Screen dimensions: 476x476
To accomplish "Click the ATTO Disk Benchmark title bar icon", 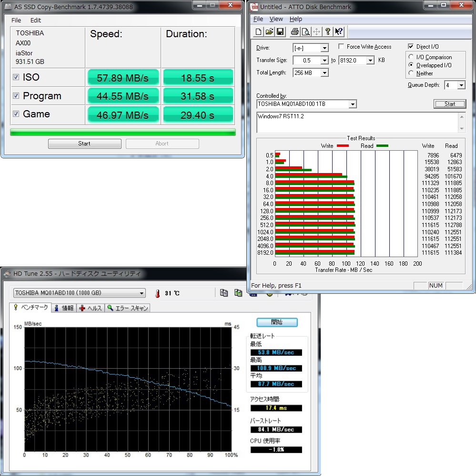I will [x=254, y=7].
